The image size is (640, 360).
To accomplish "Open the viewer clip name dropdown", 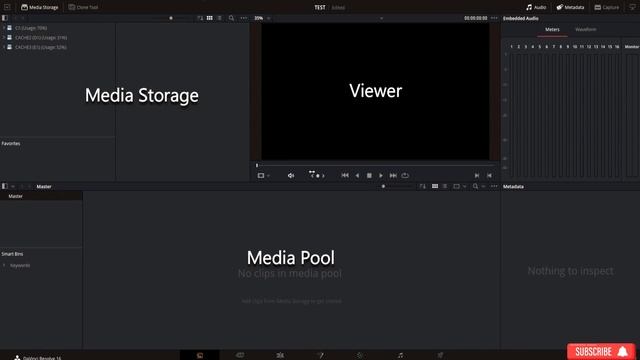I will tap(381, 18).
